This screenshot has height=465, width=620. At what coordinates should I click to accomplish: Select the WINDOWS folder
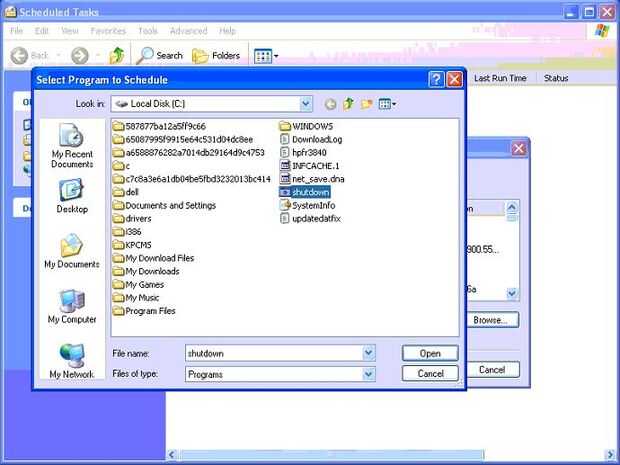coord(306,126)
